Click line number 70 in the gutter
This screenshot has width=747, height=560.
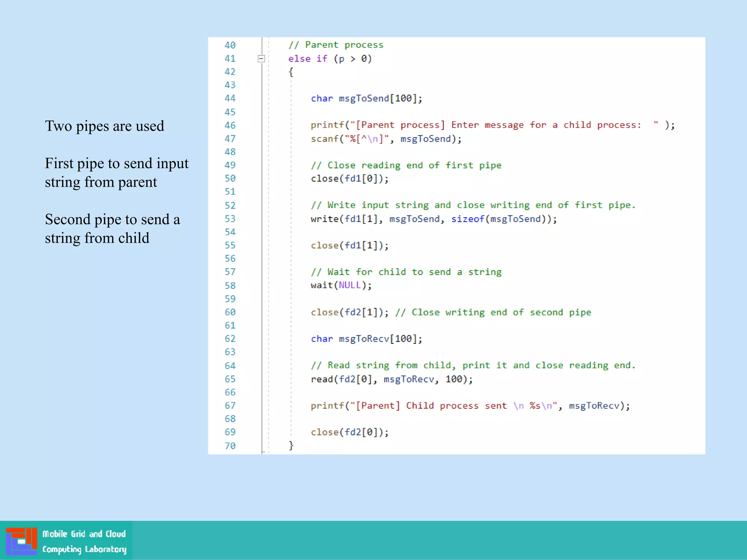(230, 446)
